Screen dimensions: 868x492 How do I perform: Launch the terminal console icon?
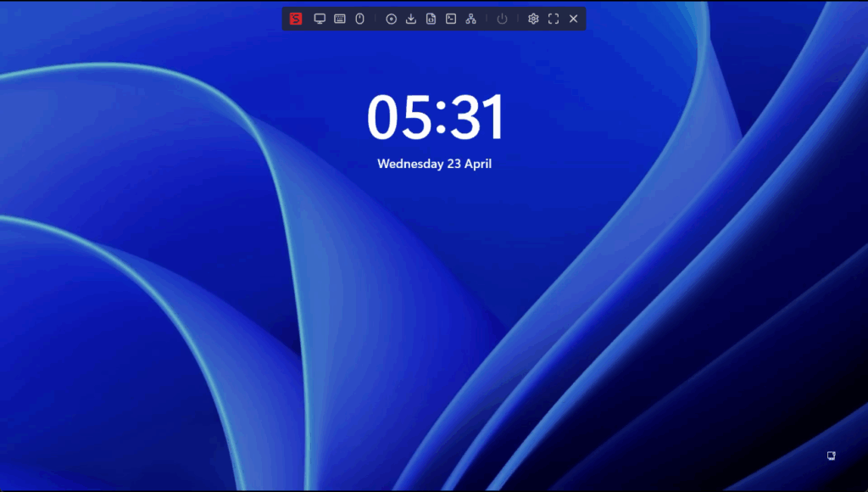[451, 19]
